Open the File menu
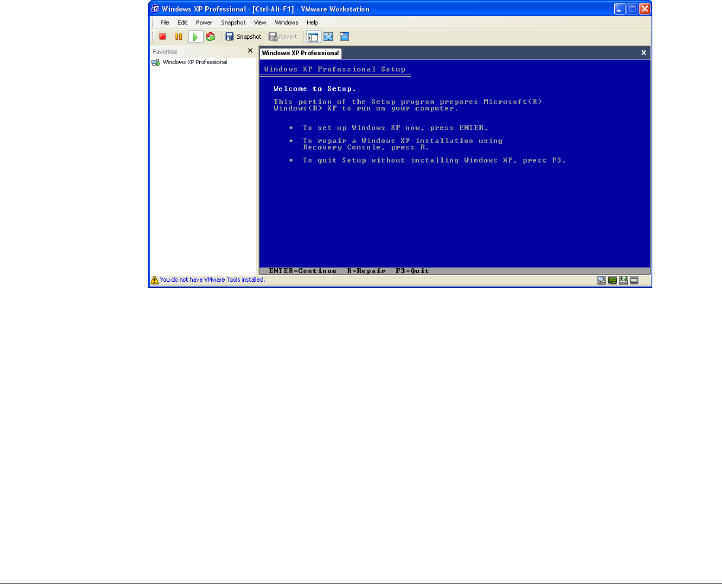722x584 pixels. pyautogui.click(x=164, y=23)
